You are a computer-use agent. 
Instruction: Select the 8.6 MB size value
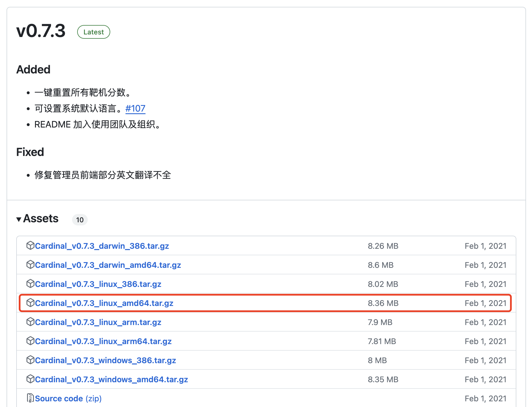(380, 265)
